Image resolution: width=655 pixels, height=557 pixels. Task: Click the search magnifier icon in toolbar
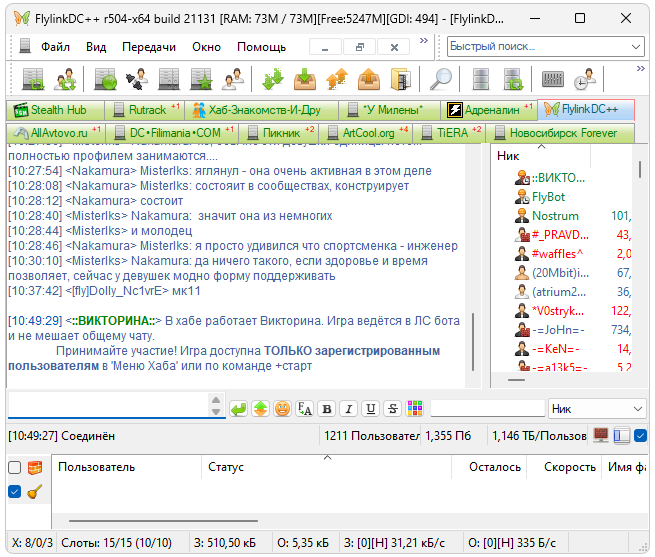click(x=441, y=79)
